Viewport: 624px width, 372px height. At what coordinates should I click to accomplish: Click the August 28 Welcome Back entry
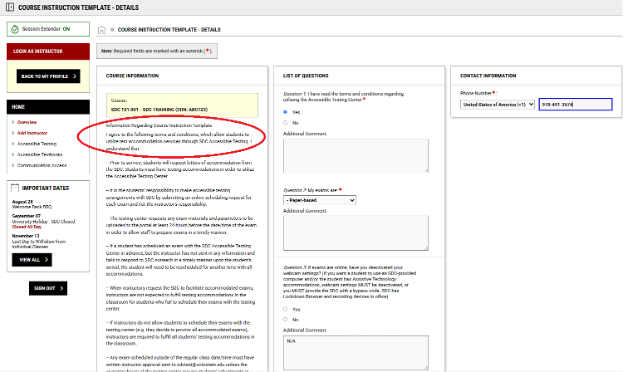pyautogui.click(x=32, y=204)
